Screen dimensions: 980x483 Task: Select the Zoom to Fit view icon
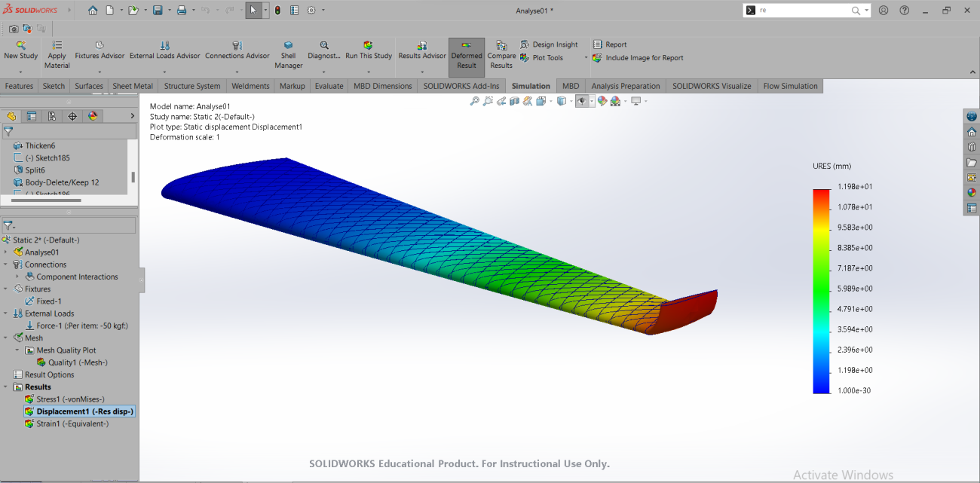pos(474,101)
